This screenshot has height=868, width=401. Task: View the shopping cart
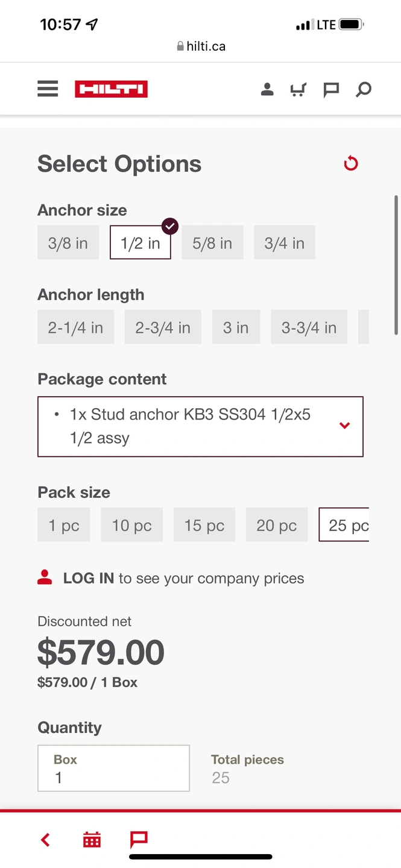(298, 90)
